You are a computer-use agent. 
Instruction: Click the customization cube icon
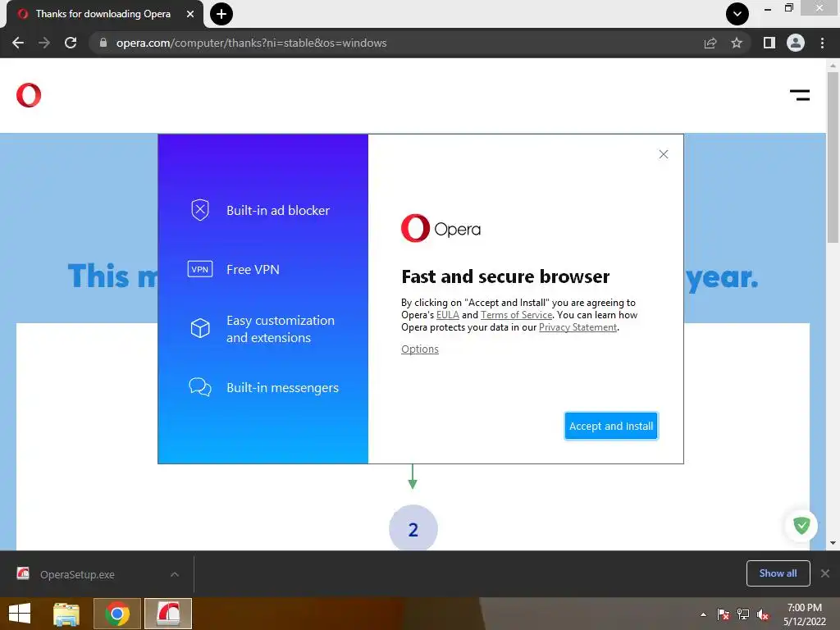click(x=200, y=328)
